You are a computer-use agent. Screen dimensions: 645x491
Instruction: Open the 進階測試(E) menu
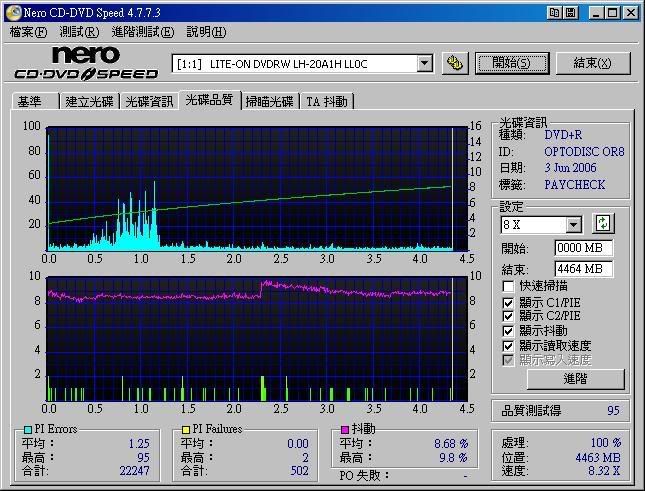(143, 32)
